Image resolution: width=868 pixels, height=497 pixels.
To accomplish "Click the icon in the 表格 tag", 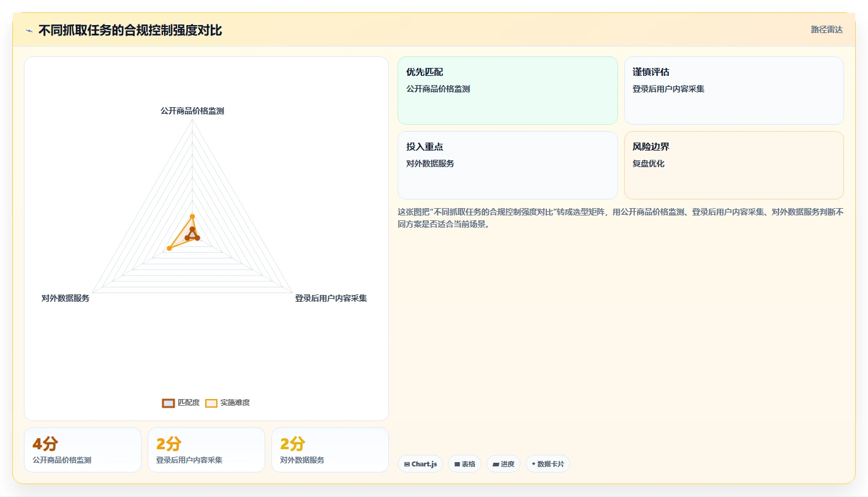I will click(457, 465).
